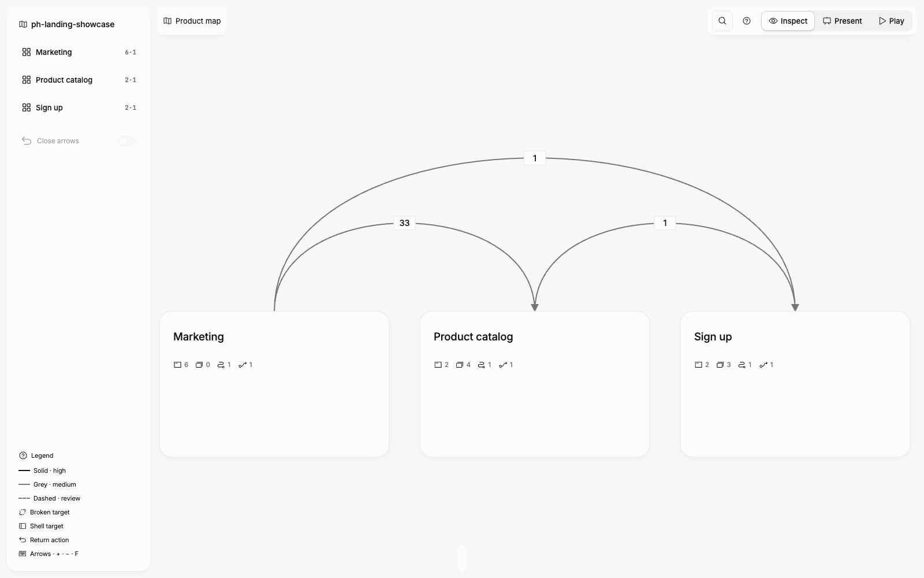Screen dimensions: 924x578
Task: Click the Close arrows return icon
Action: pos(27,141)
